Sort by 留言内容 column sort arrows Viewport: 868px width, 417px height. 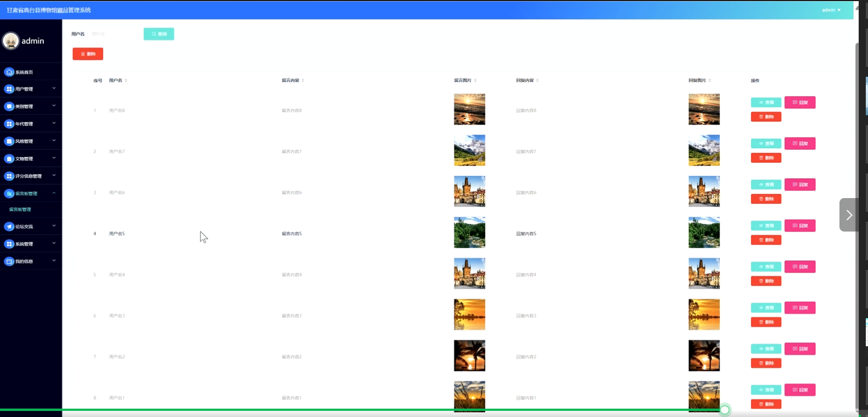point(303,81)
